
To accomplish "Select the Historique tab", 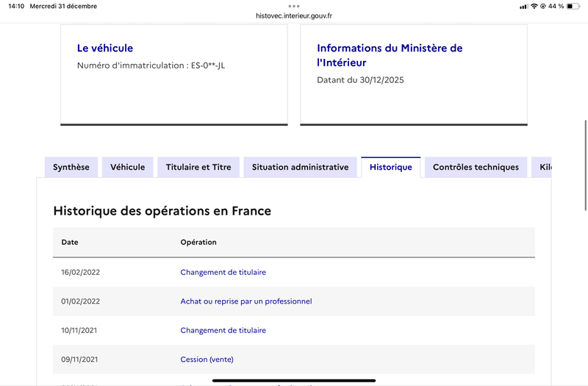I will point(391,167).
